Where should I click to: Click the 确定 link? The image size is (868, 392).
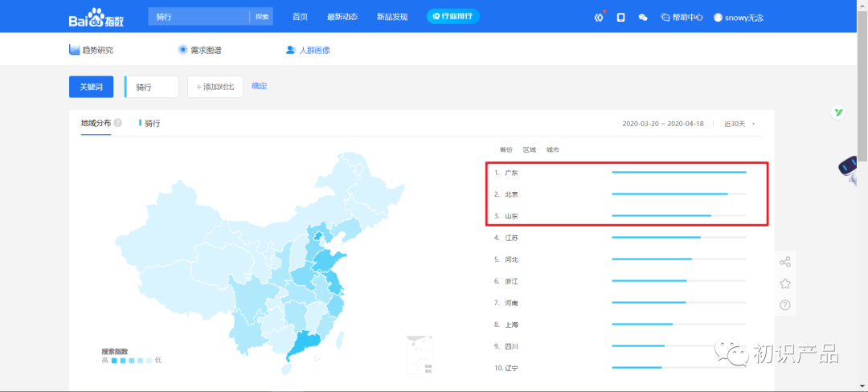pyautogui.click(x=259, y=86)
